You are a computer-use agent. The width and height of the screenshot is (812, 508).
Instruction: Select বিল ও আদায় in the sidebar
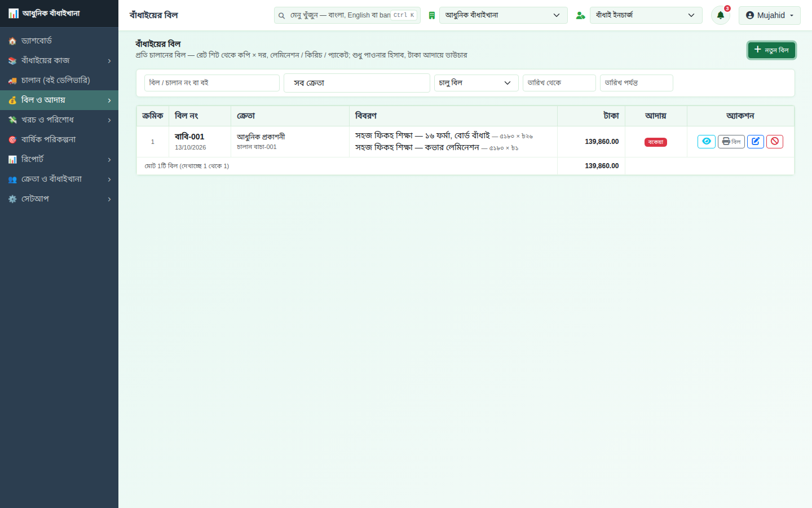pos(59,100)
